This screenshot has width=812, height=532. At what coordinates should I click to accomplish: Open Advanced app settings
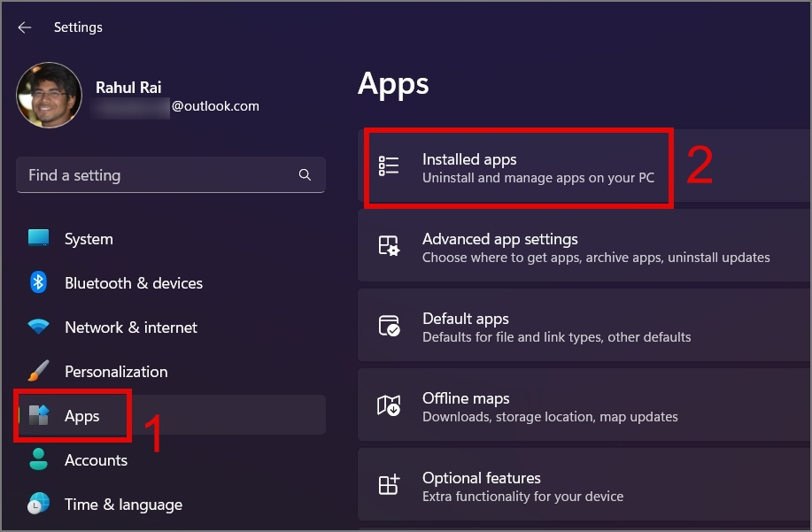tap(584, 245)
